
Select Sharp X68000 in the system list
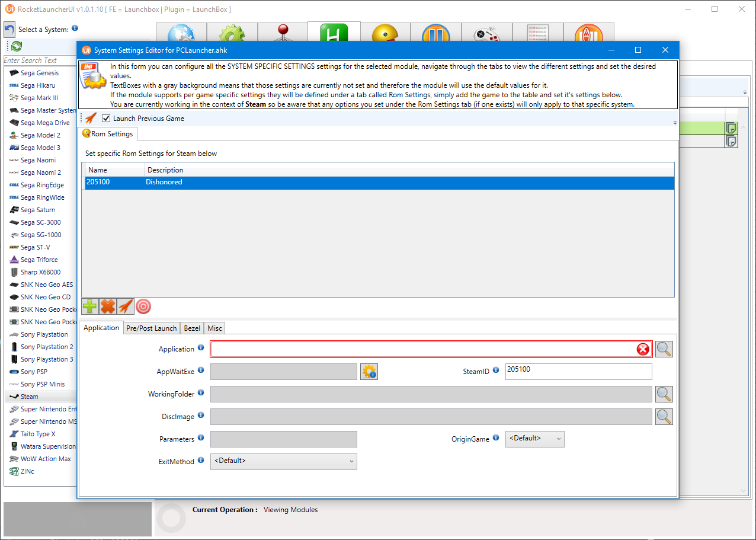coord(40,272)
